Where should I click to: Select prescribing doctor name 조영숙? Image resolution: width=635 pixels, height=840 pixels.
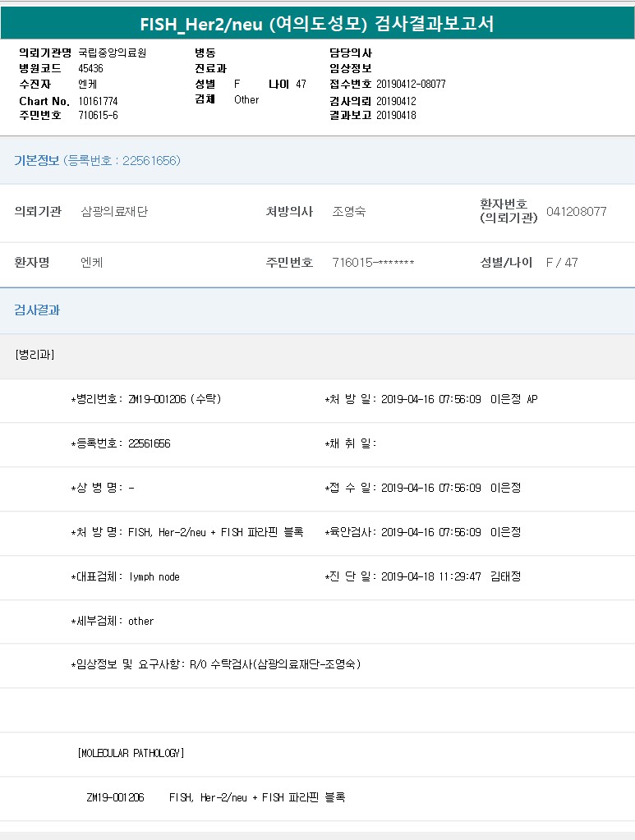pos(349,212)
